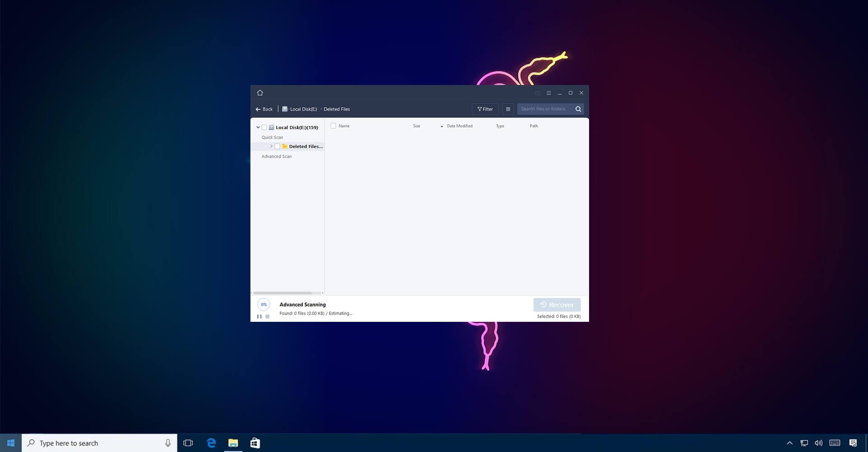This screenshot has height=452, width=868.
Task: Sort by the Size column
Action: tap(416, 126)
